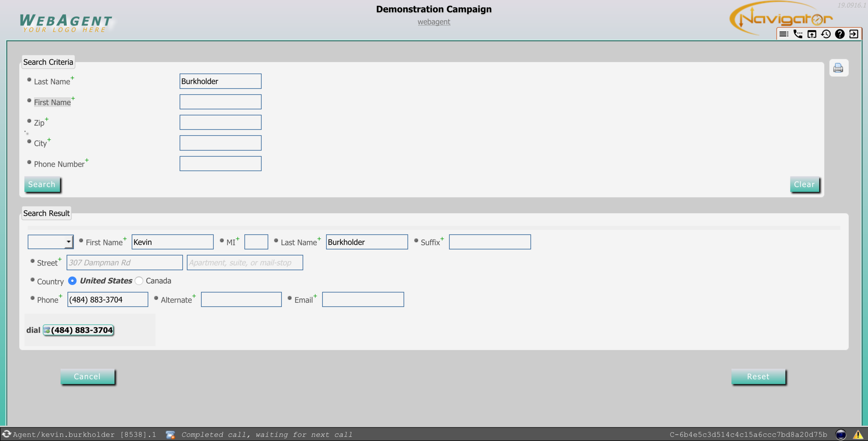The image size is (868, 441).
Task: Click the help question mark icon
Action: pos(839,35)
